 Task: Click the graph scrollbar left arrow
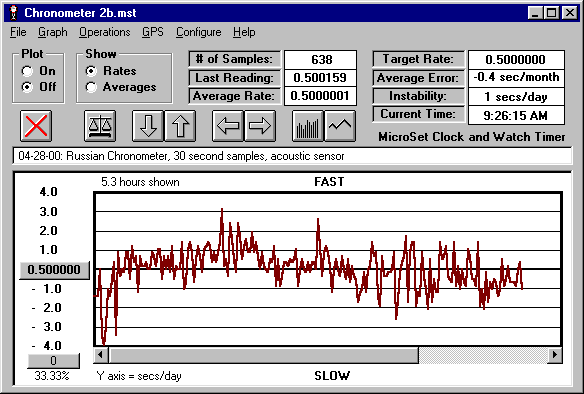101,355
